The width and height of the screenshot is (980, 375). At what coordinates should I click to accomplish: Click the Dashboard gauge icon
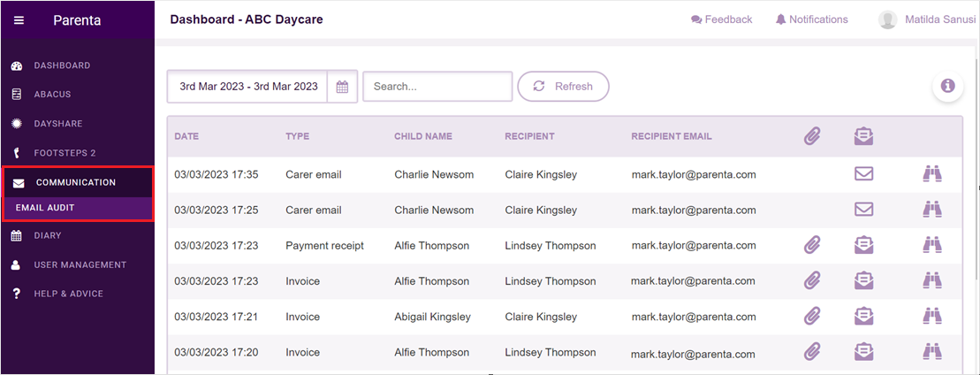[x=17, y=65]
